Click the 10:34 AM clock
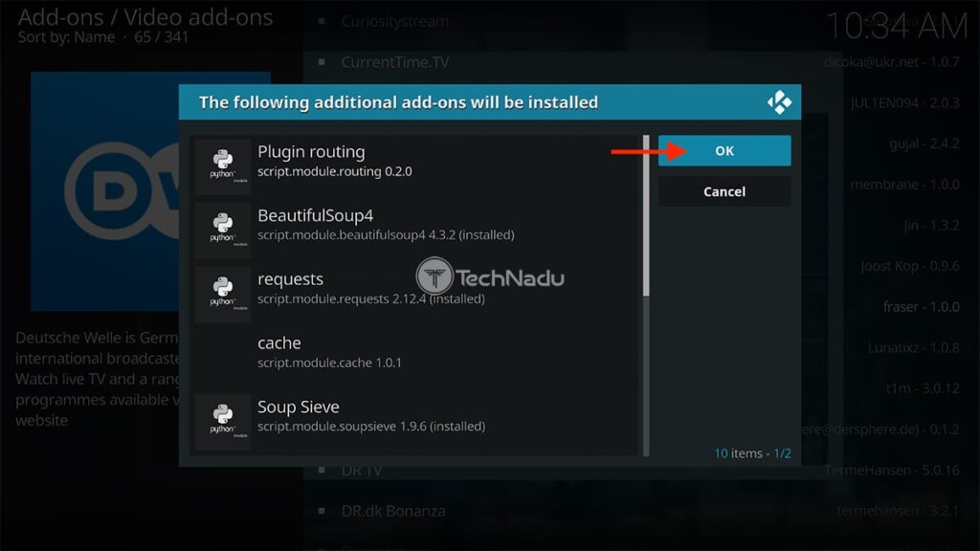 [x=896, y=27]
